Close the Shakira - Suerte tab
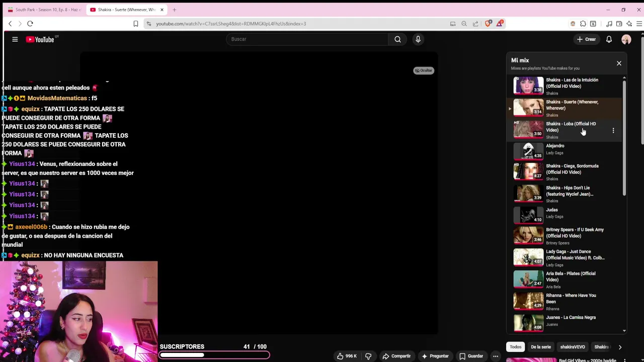Screen dimensions: 644x362 point(162,10)
